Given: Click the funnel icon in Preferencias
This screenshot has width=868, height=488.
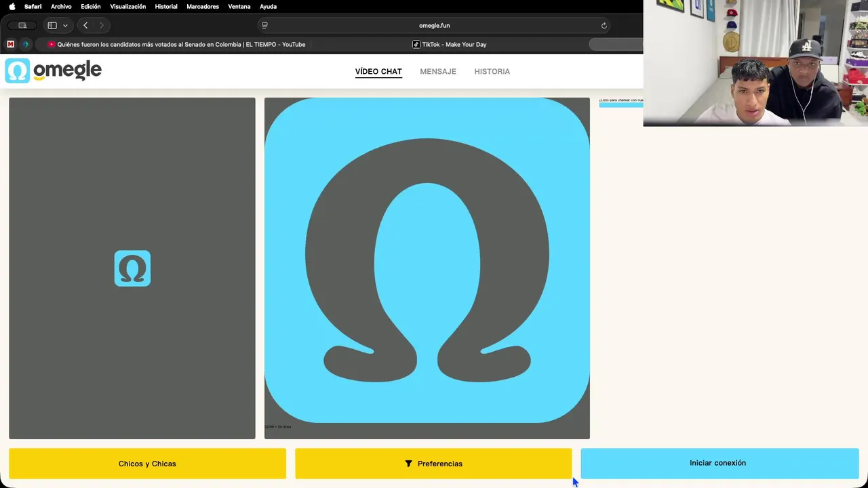Looking at the screenshot, I should 408,464.
